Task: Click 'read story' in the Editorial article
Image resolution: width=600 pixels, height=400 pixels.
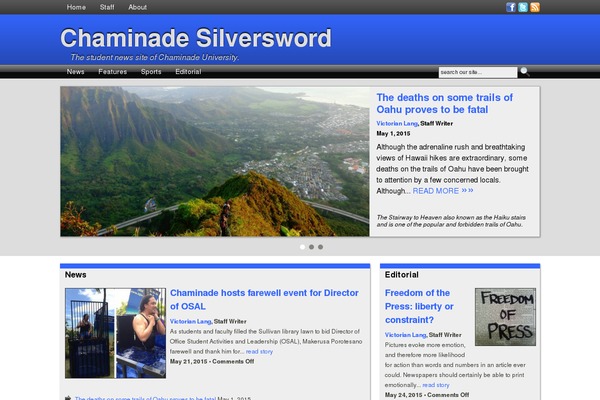Action: click(x=436, y=385)
